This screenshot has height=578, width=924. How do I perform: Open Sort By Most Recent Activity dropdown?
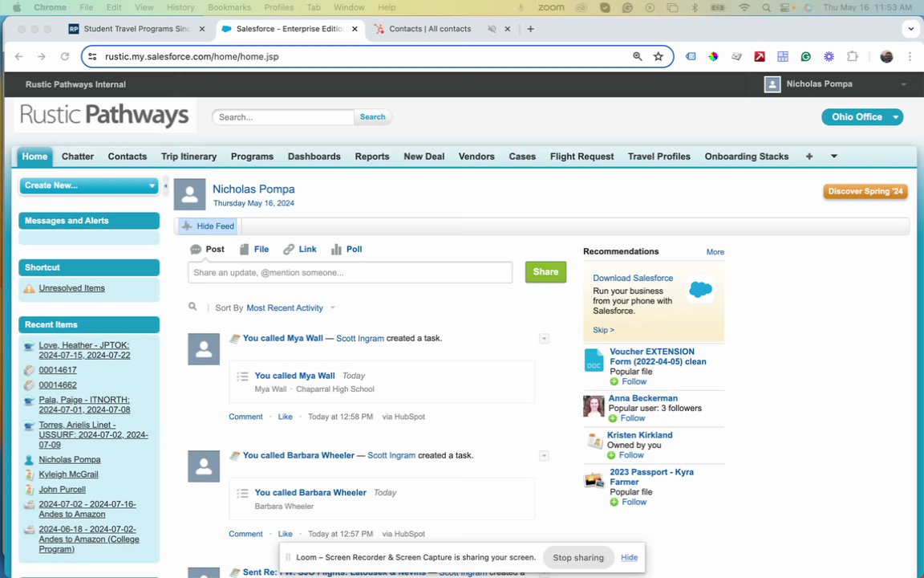click(x=290, y=308)
